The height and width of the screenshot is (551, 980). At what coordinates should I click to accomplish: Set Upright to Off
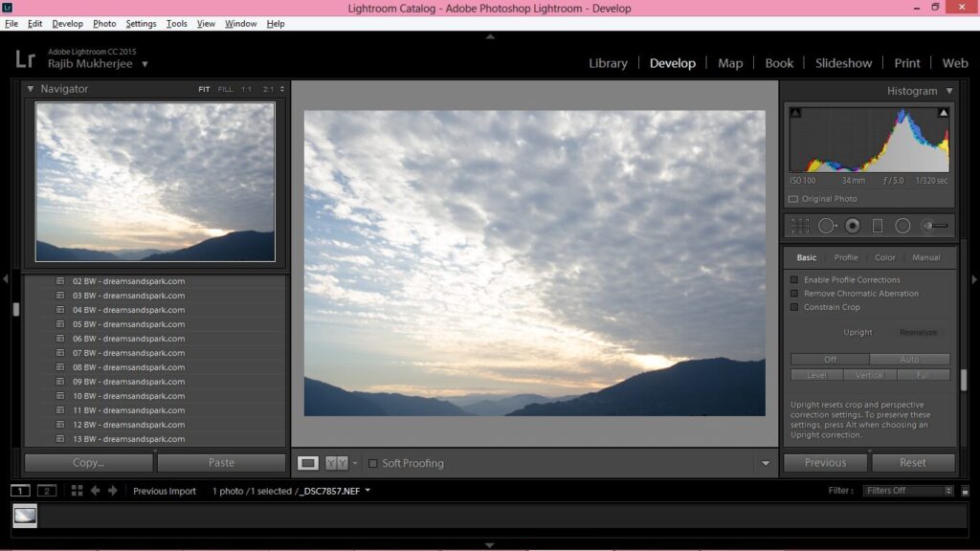(x=830, y=360)
